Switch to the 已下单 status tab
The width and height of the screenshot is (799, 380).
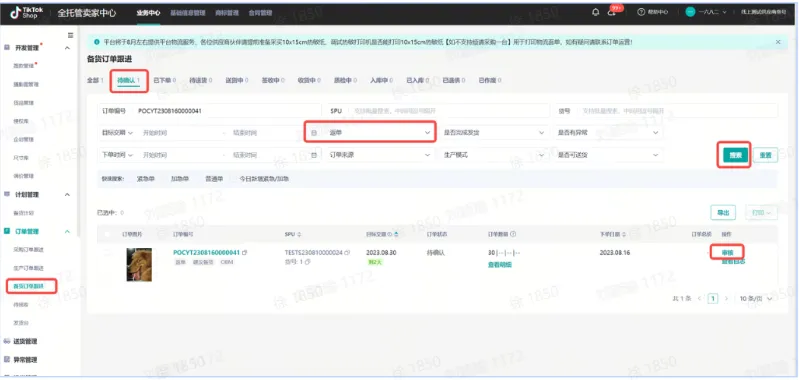(x=165, y=80)
